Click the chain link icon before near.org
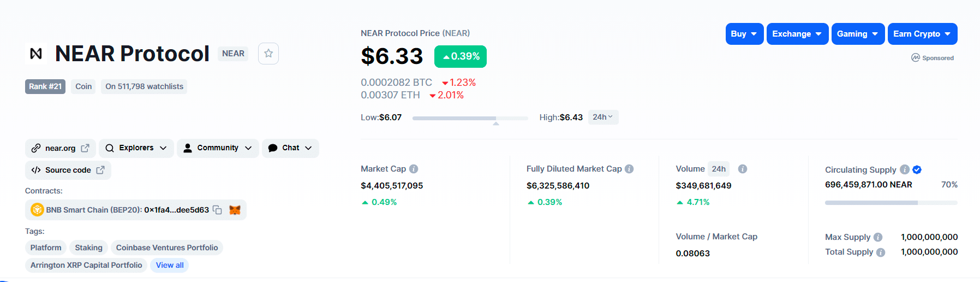980x282 pixels. [36, 148]
